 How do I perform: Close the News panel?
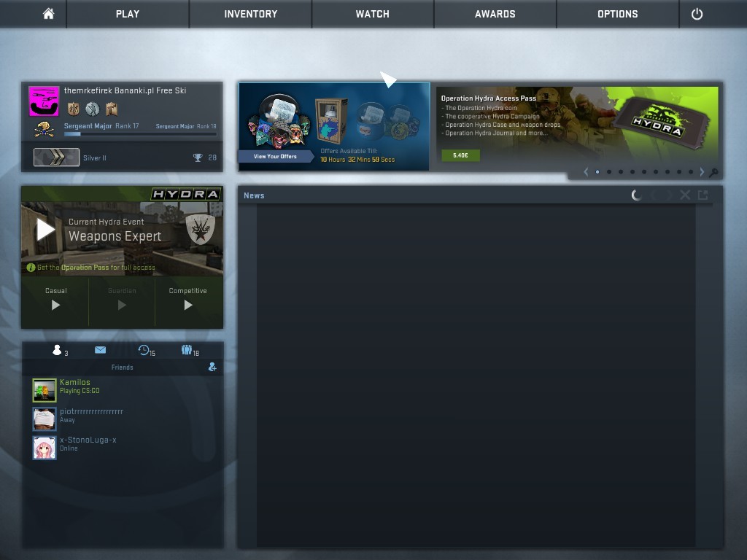click(685, 195)
